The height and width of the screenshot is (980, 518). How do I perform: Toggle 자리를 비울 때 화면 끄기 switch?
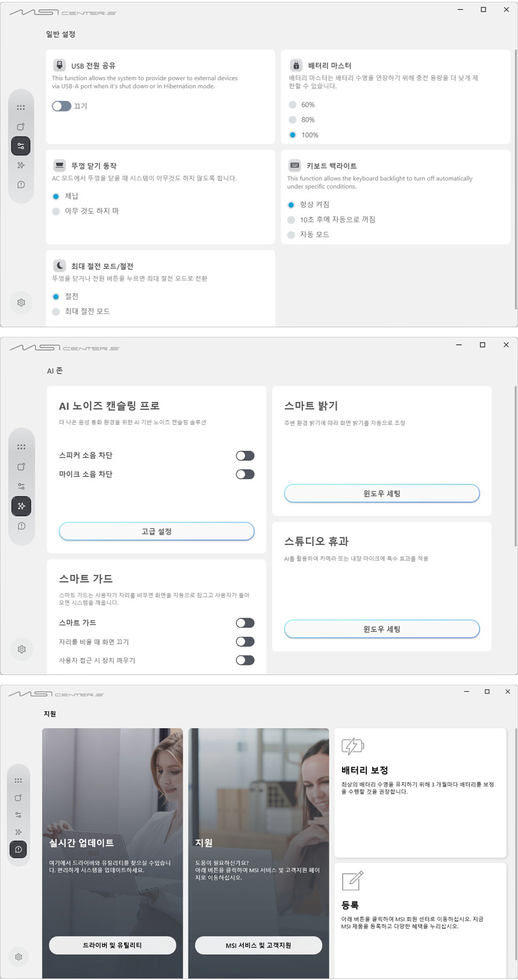click(245, 642)
